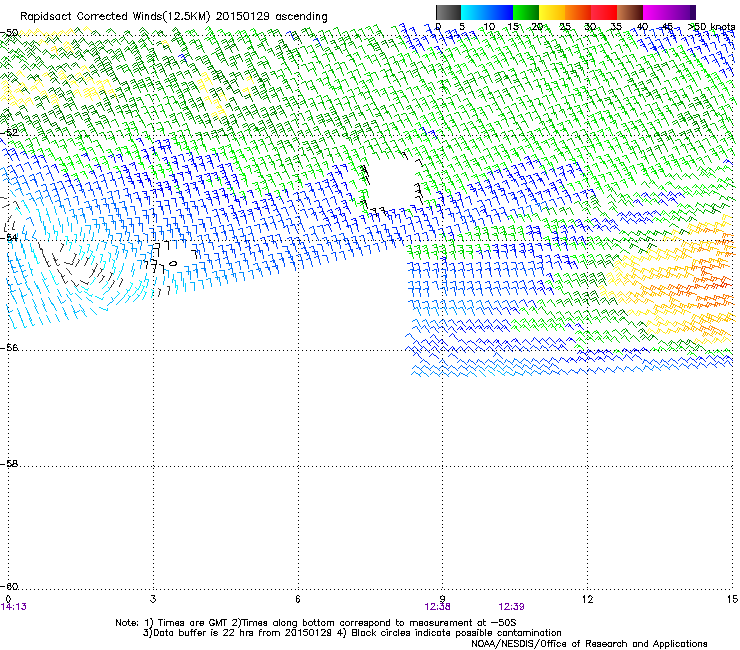The image size is (740, 650).
Task: Click the latitude label '-60'
Action: (9, 586)
